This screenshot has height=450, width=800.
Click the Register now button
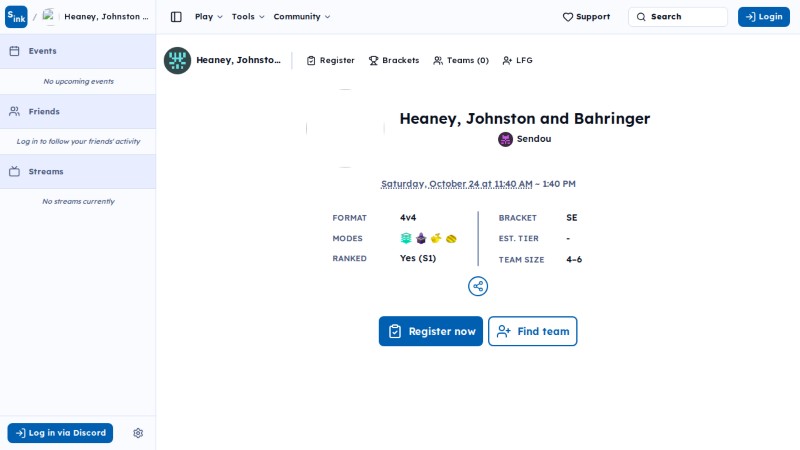coord(431,331)
